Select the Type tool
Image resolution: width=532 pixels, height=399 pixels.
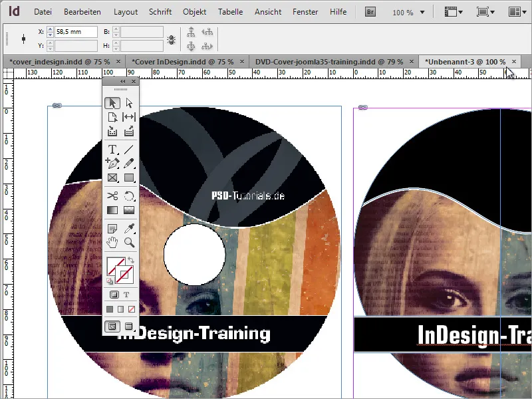112,149
